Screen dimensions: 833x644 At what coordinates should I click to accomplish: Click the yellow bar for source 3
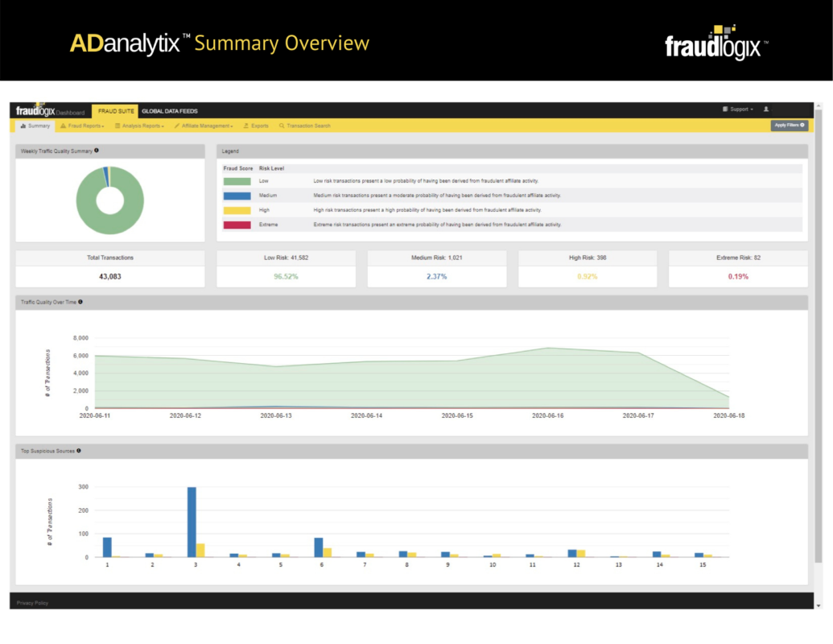200,551
